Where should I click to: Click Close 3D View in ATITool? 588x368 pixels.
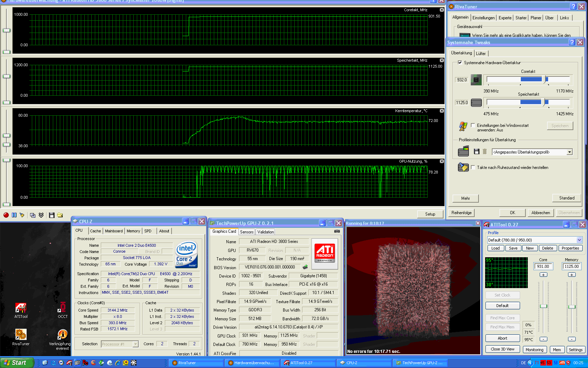tap(503, 349)
